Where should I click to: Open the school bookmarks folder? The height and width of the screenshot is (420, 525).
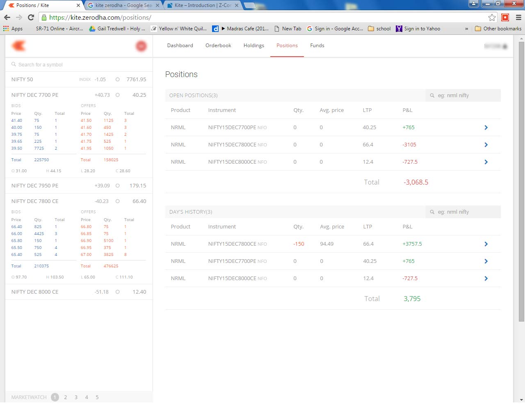[379, 29]
